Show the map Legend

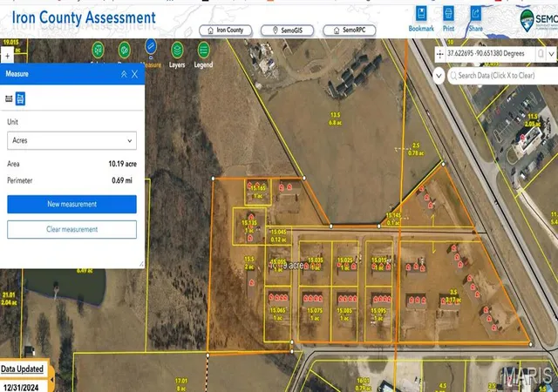203,51
